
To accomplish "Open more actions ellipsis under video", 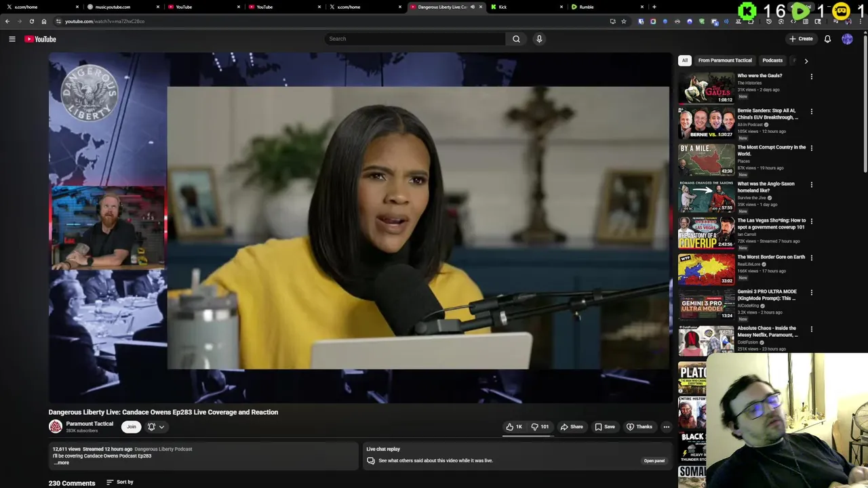I will [x=666, y=426].
